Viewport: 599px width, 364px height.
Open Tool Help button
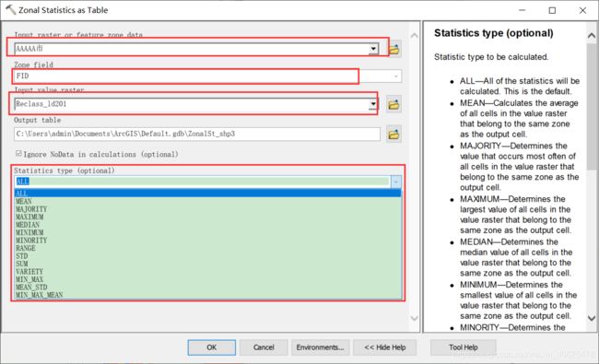tap(463, 347)
